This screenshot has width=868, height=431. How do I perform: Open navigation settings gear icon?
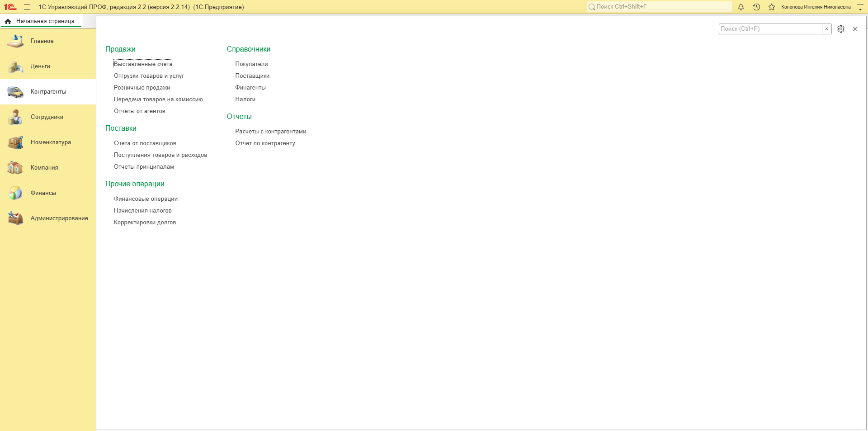(841, 29)
